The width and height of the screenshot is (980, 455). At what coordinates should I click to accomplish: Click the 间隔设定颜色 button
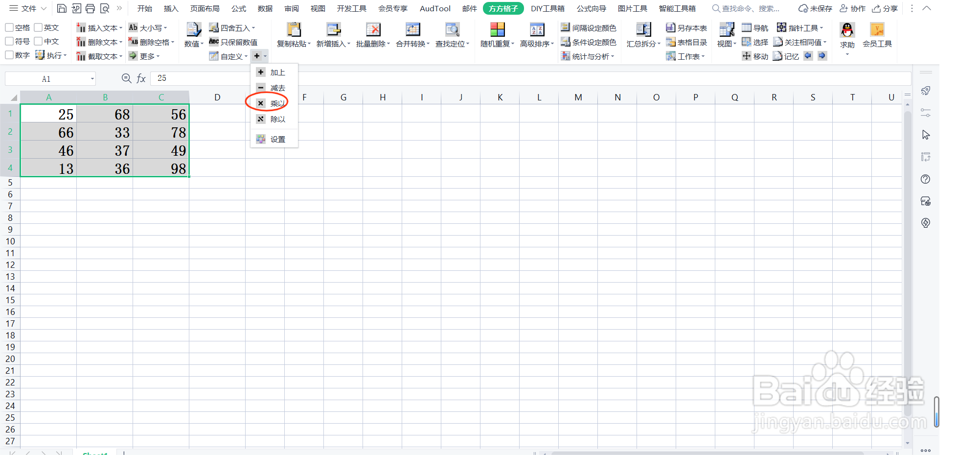[589, 28]
